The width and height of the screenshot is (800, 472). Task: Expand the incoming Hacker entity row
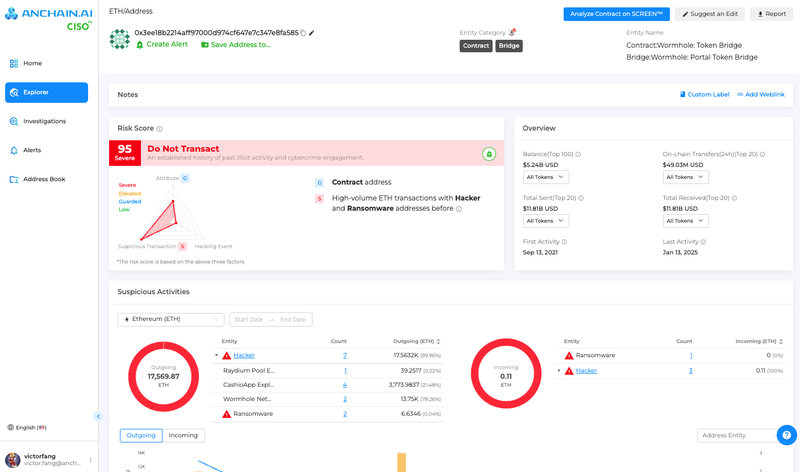(559, 370)
